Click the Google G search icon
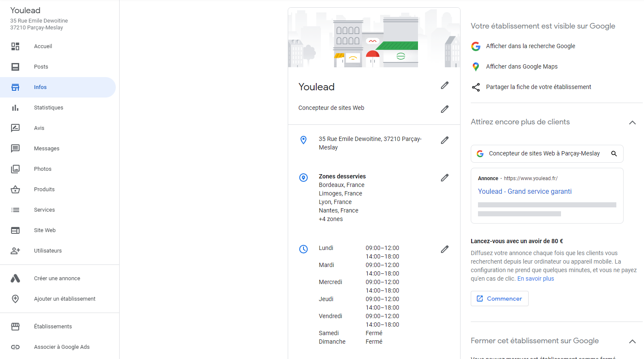Screen dimensions: 644x359 pos(476,46)
